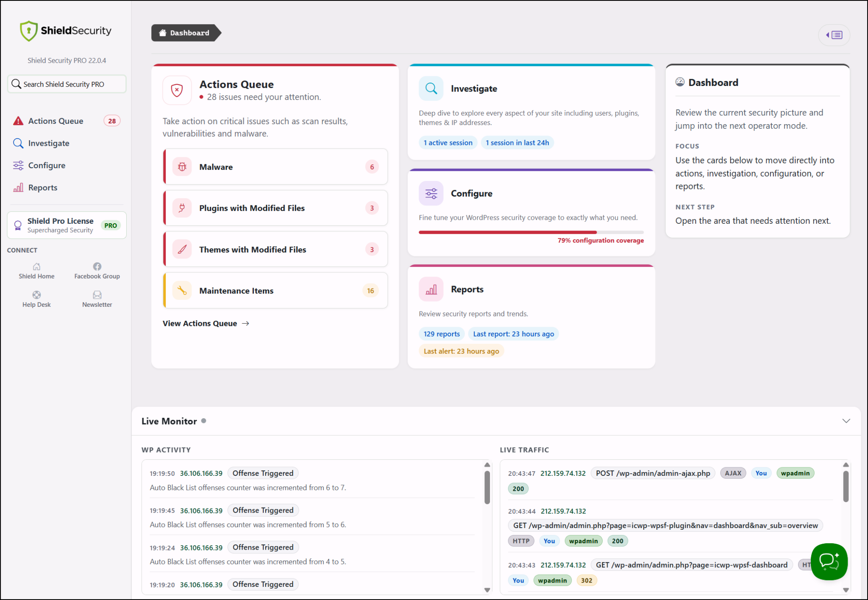Screen dimensions: 868x600
Task: Click in Search Shield Security PRO field
Action: [x=67, y=84]
